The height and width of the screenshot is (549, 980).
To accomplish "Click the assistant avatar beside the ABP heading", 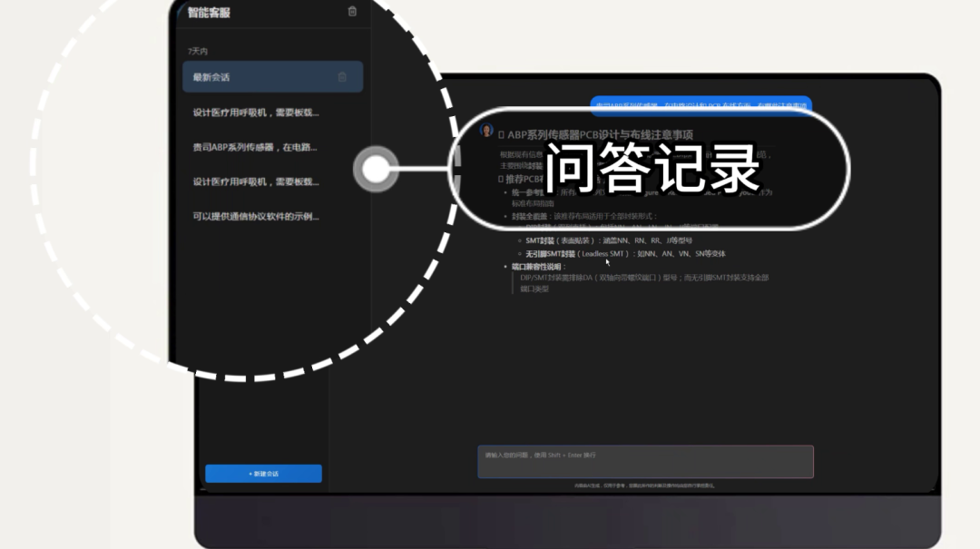I will [486, 131].
